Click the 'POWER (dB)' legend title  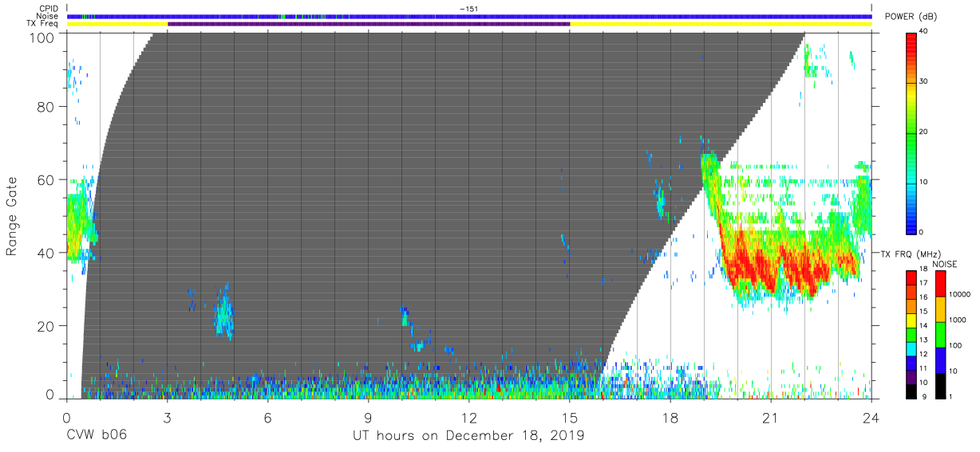pyautogui.click(x=911, y=16)
